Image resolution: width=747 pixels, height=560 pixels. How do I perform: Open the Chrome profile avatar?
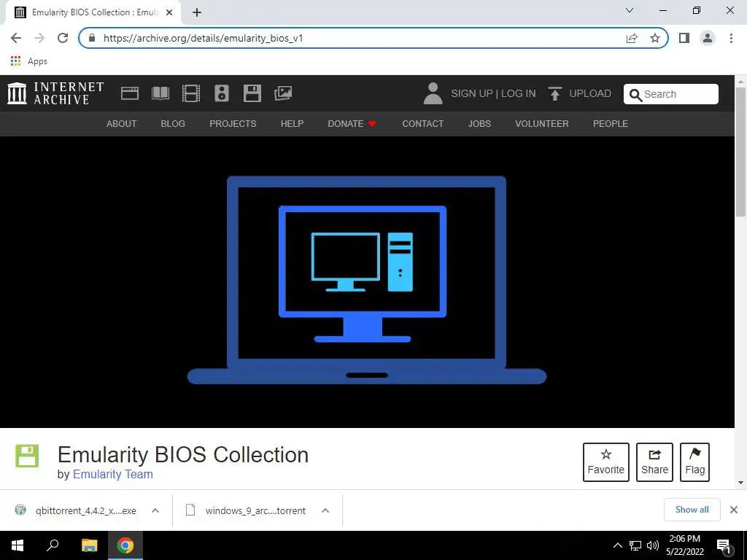pyautogui.click(x=708, y=38)
